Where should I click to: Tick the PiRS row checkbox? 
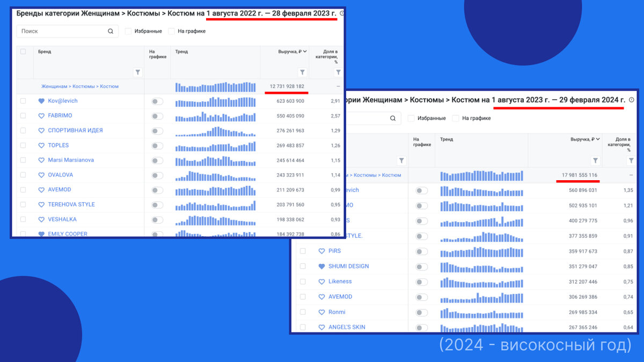point(303,251)
